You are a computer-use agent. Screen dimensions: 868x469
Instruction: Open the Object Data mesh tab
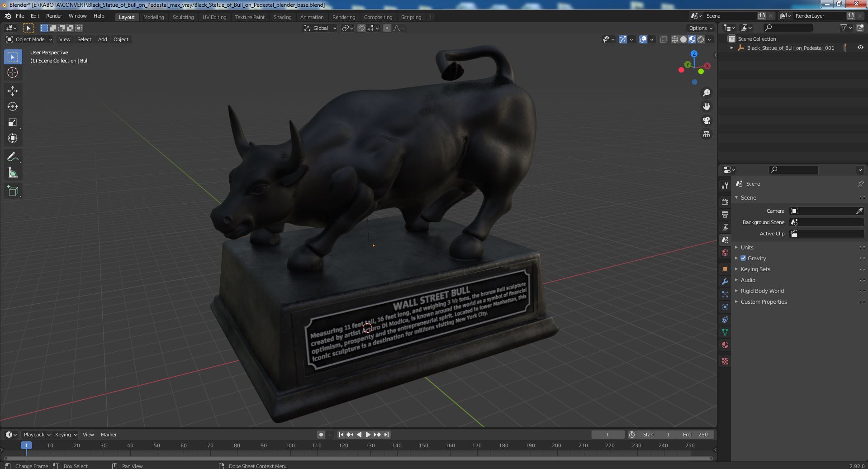coord(725,332)
